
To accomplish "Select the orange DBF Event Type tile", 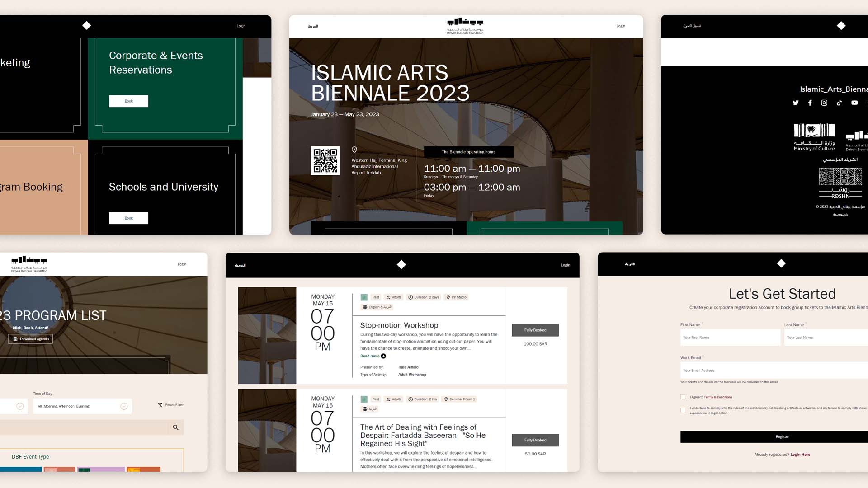I will pyautogui.click(x=143, y=469).
